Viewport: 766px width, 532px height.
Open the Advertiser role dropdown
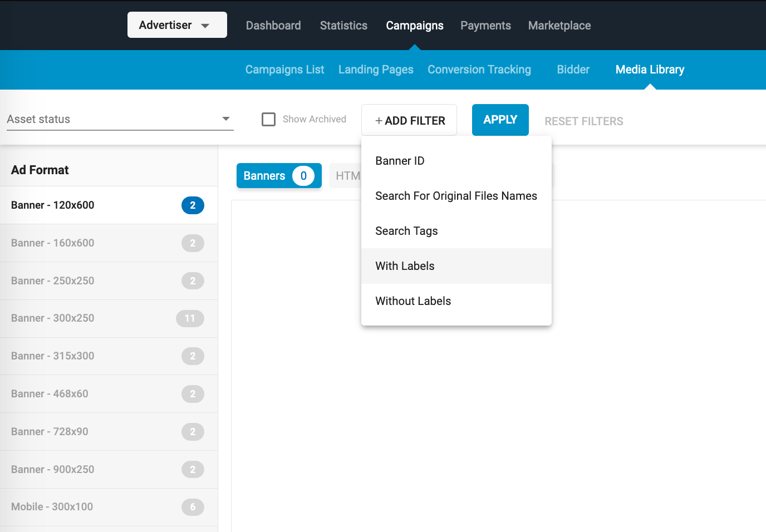pos(176,25)
